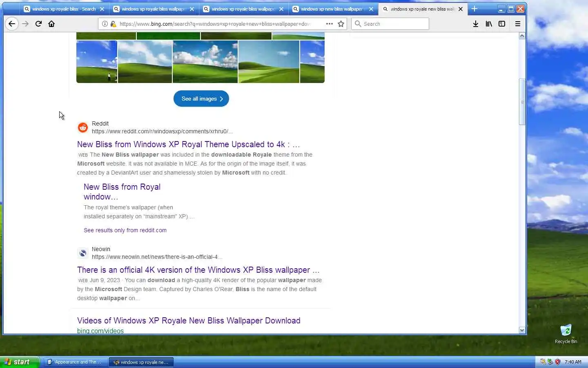Show site information icon in address bar
The width and height of the screenshot is (588, 368).
click(x=105, y=24)
